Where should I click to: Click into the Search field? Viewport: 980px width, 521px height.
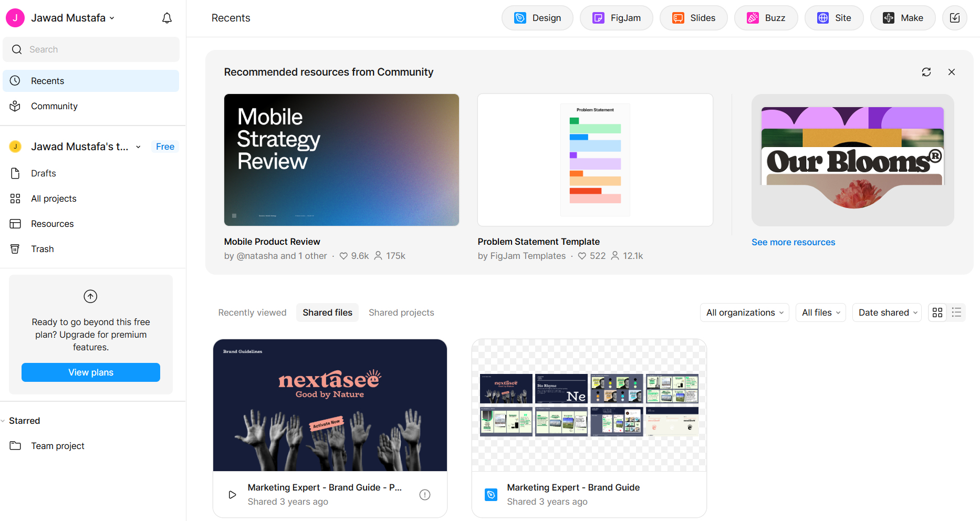[x=91, y=49]
